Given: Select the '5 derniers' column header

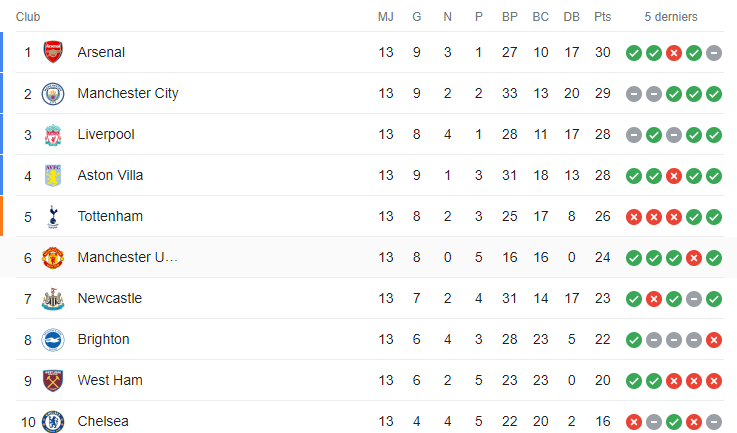Looking at the screenshot, I should pyautogui.click(x=671, y=17).
